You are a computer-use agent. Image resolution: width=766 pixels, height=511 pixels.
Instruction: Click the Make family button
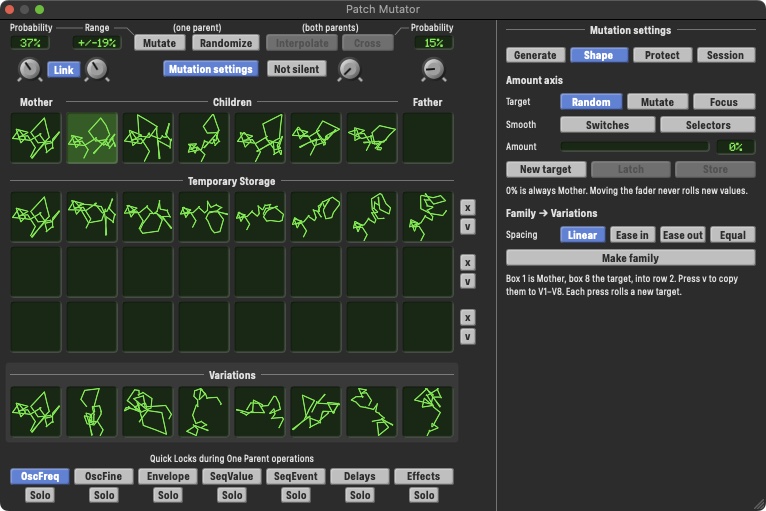631,257
